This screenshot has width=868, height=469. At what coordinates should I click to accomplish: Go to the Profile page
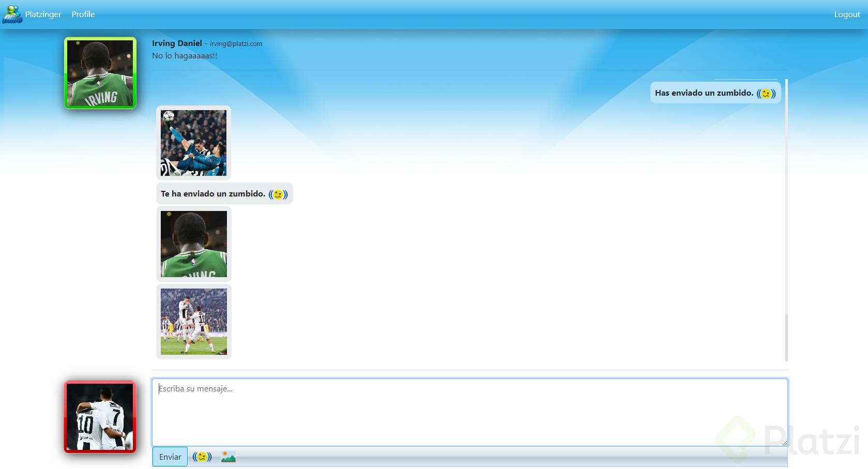click(x=83, y=14)
